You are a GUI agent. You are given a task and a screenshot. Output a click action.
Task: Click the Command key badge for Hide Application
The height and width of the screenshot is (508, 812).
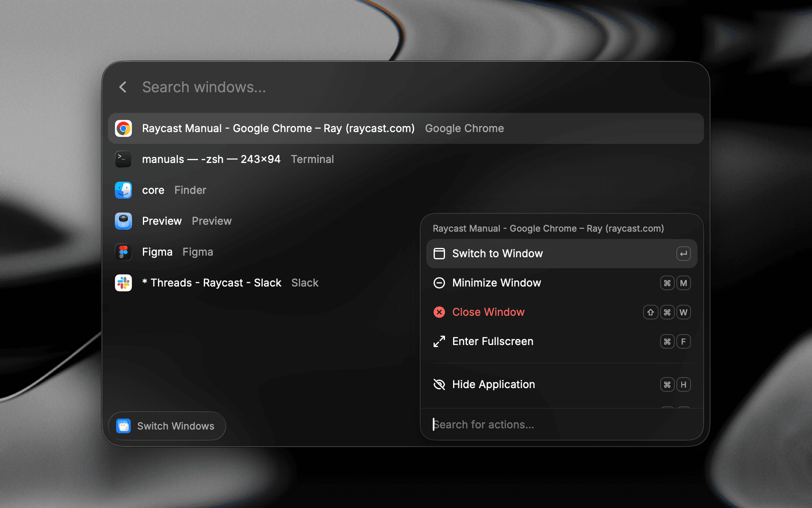[667, 384]
